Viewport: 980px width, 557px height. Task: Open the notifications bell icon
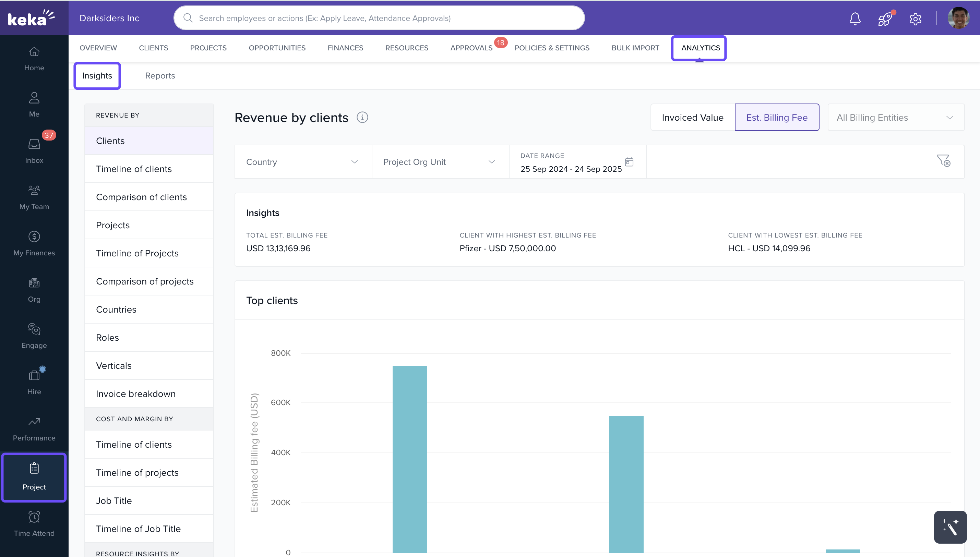pyautogui.click(x=854, y=19)
